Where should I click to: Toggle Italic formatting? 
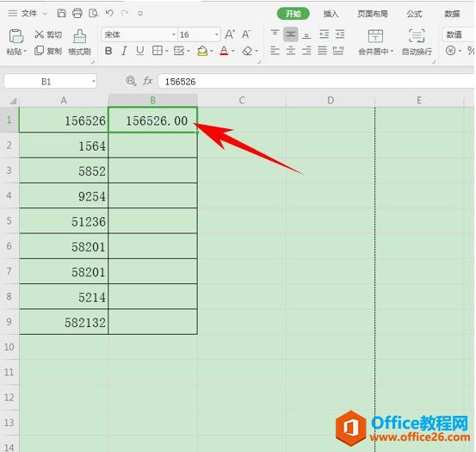pyautogui.click(x=124, y=51)
